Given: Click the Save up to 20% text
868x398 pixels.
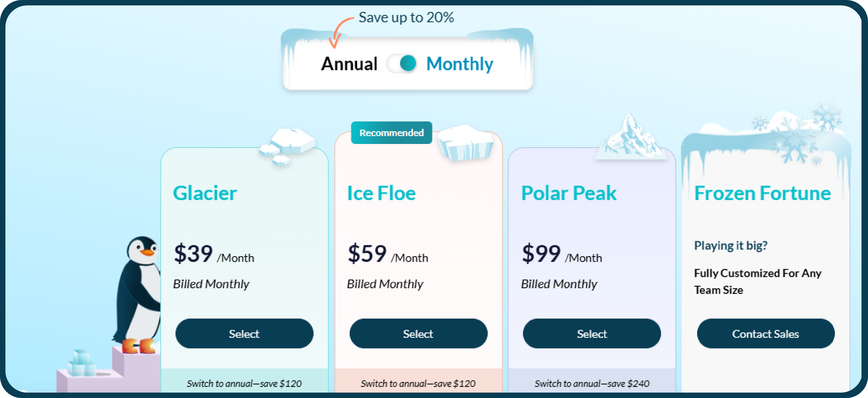Looking at the screenshot, I should [x=406, y=17].
